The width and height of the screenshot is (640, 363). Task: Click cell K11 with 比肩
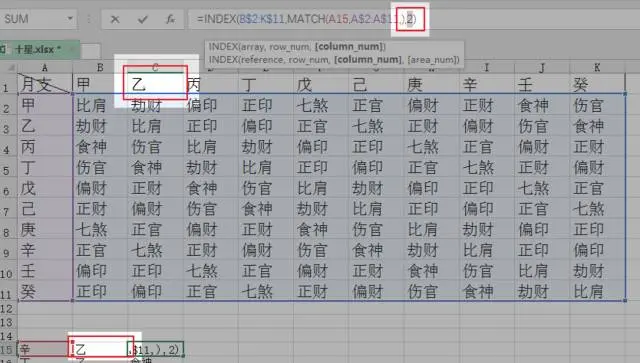pyautogui.click(x=597, y=292)
